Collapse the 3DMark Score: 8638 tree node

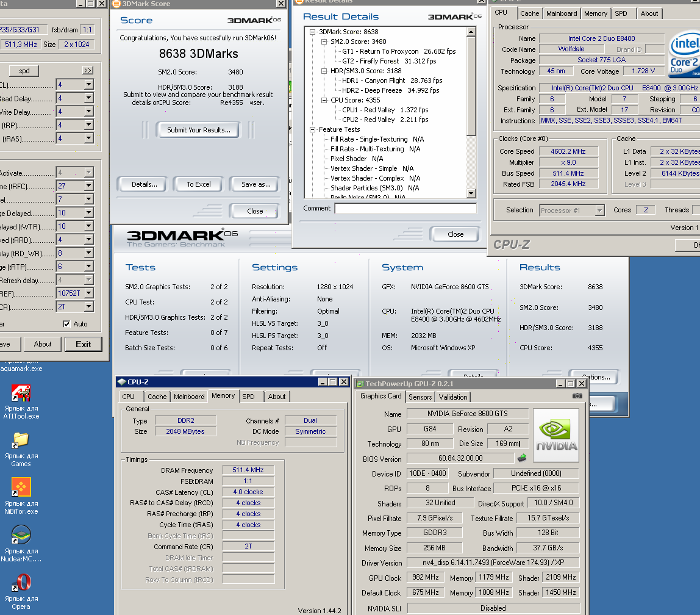point(312,32)
